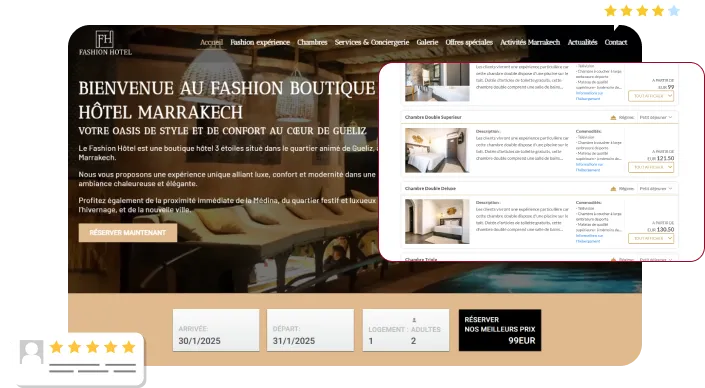This screenshot has height=388, width=705.
Task: Click the EUR 99 price in room list
Action: pos(666,87)
